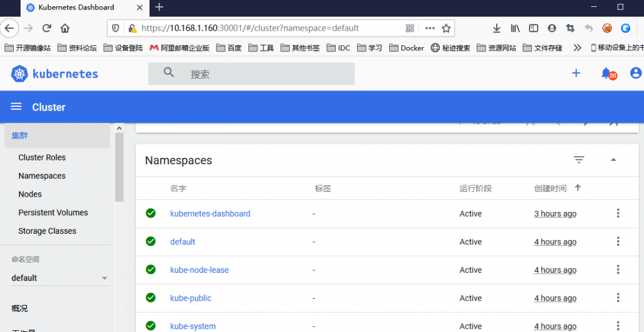Select Cluster Roles in sidebar

[42, 158]
